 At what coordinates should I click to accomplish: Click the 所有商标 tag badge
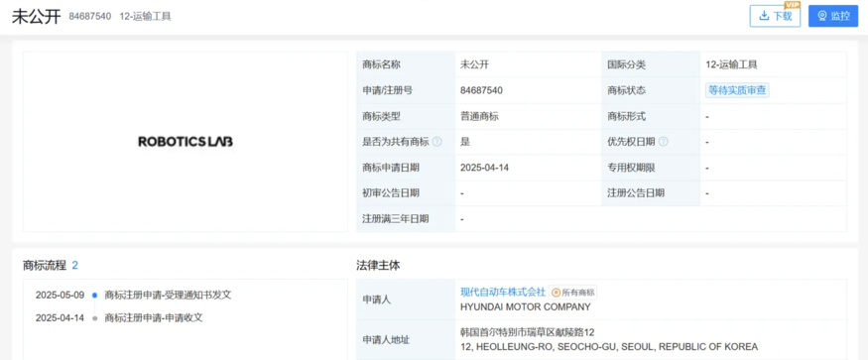573,293
